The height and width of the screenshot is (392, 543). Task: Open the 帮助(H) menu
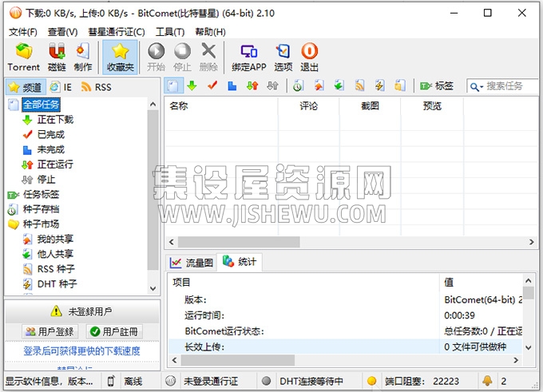pyautogui.click(x=210, y=32)
